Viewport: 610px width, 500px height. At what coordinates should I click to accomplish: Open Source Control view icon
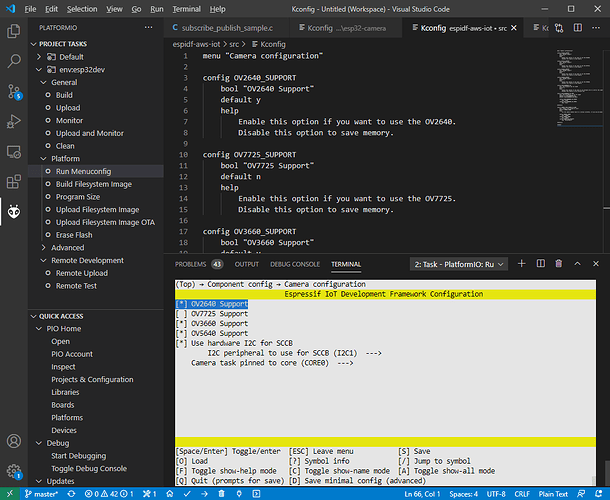[x=14, y=91]
